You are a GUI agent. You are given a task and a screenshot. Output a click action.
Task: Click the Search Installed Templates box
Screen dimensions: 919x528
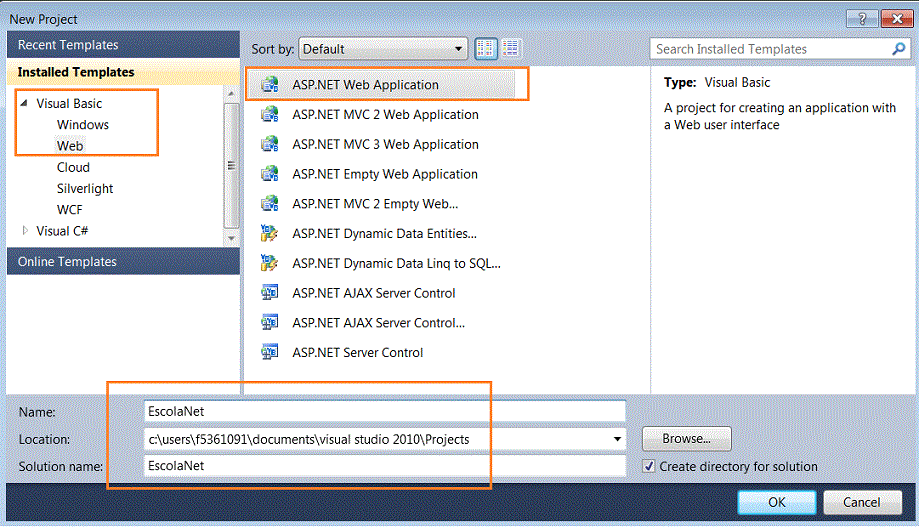[x=780, y=49]
